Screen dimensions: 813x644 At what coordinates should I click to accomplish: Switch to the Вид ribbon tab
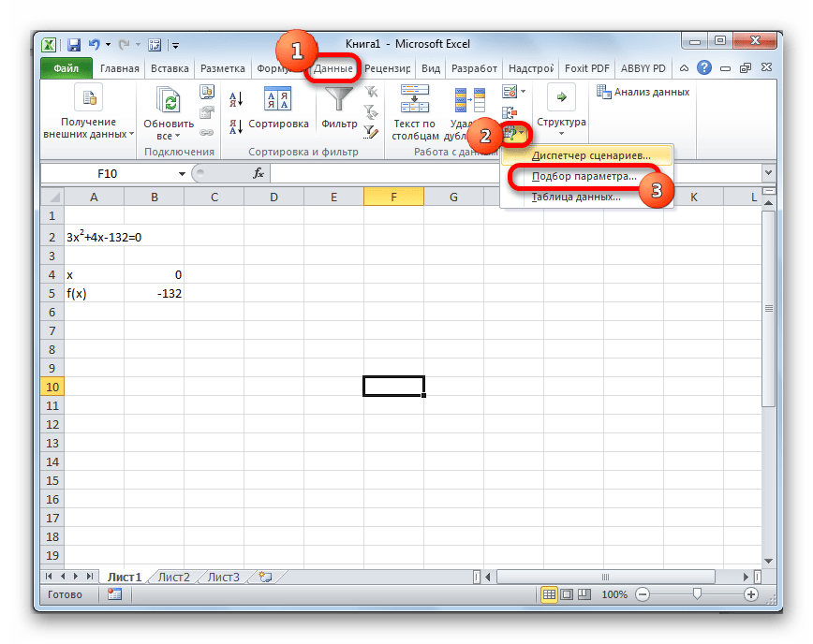(x=430, y=68)
